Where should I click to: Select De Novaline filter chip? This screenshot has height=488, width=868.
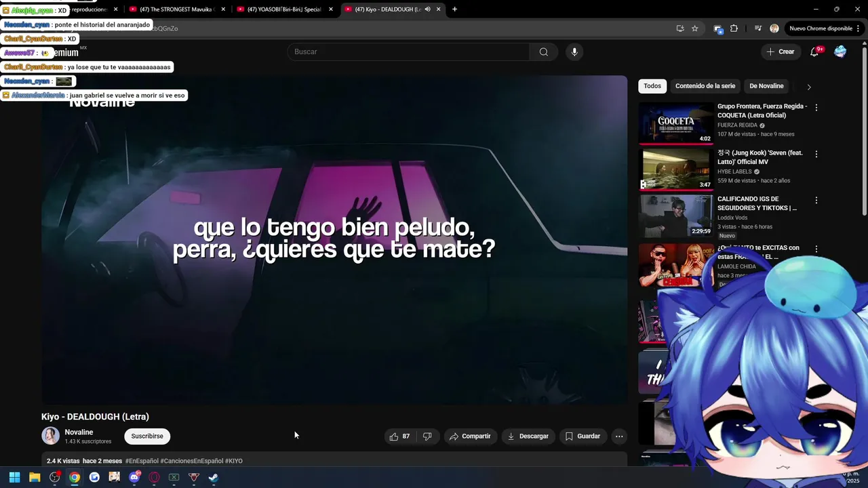point(766,86)
